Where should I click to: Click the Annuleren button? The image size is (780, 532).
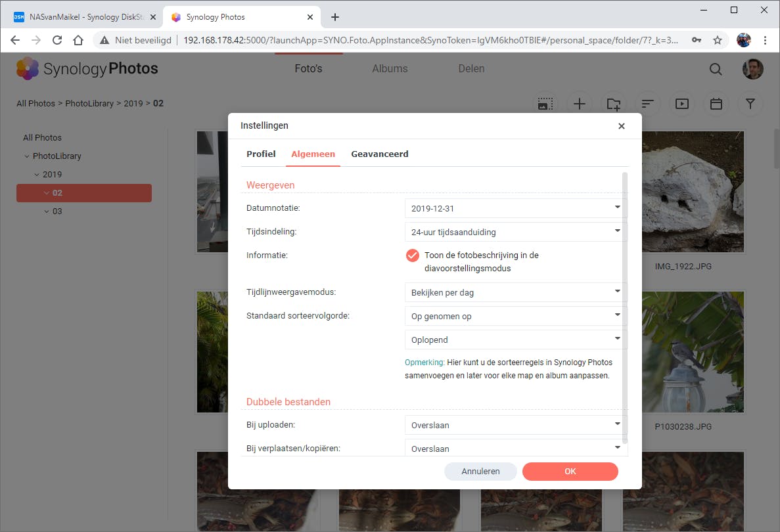[480, 472]
